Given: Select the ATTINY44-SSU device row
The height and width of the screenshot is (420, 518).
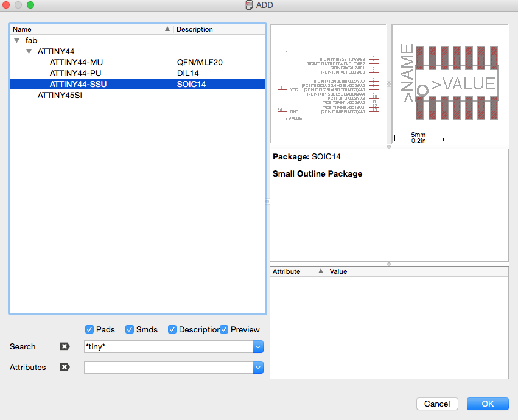Looking at the screenshot, I should [138, 84].
